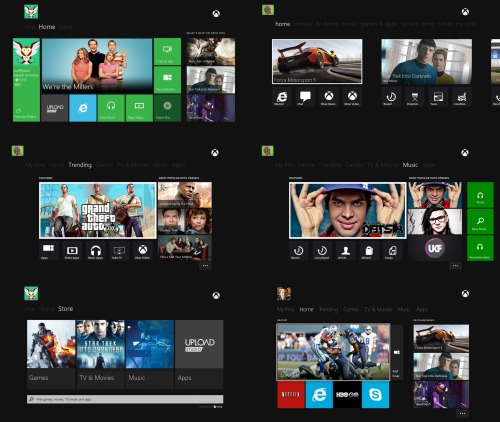
Task: Switch to the lowercase 'system' tab
Action: (x=410, y=24)
